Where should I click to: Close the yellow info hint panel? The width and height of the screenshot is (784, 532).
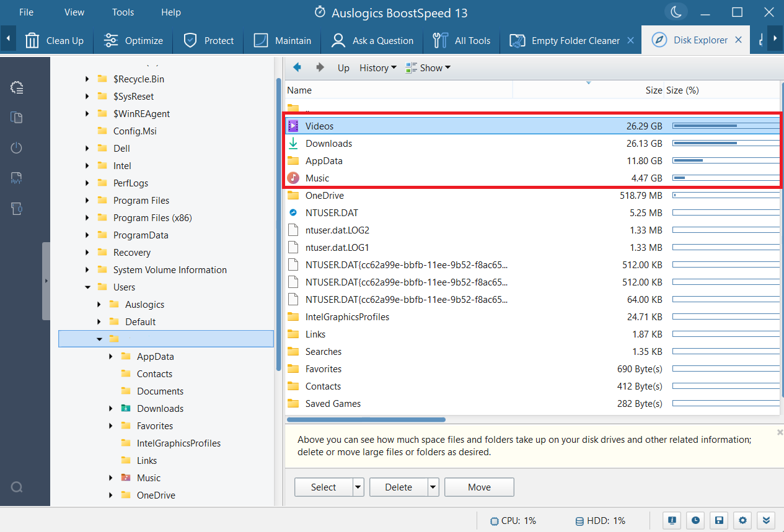(x=780, y=432)
